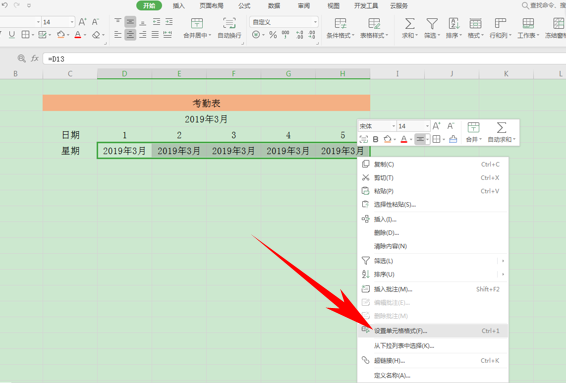This screenshot has height=383, width=566.
Task: Click the thousands separator icon
Action: (286, 35)
